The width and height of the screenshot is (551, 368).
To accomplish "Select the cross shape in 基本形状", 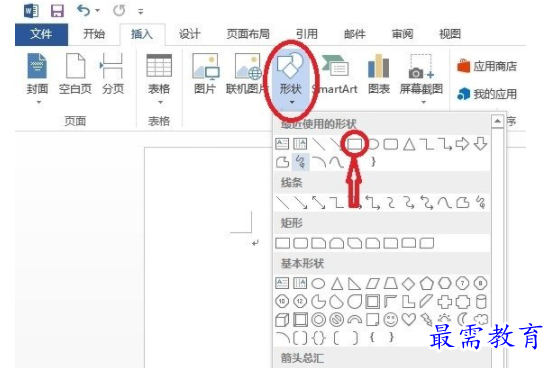I will 445,302.
